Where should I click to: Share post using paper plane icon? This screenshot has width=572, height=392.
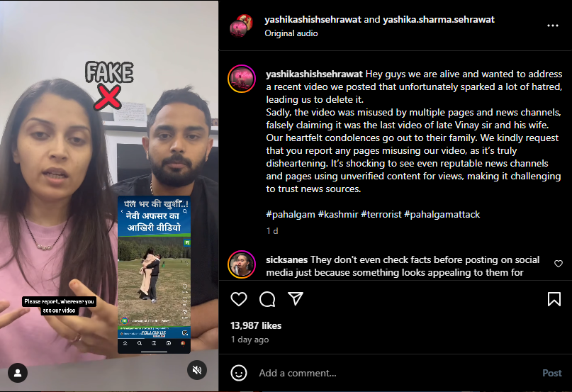(x=296, y=298)
